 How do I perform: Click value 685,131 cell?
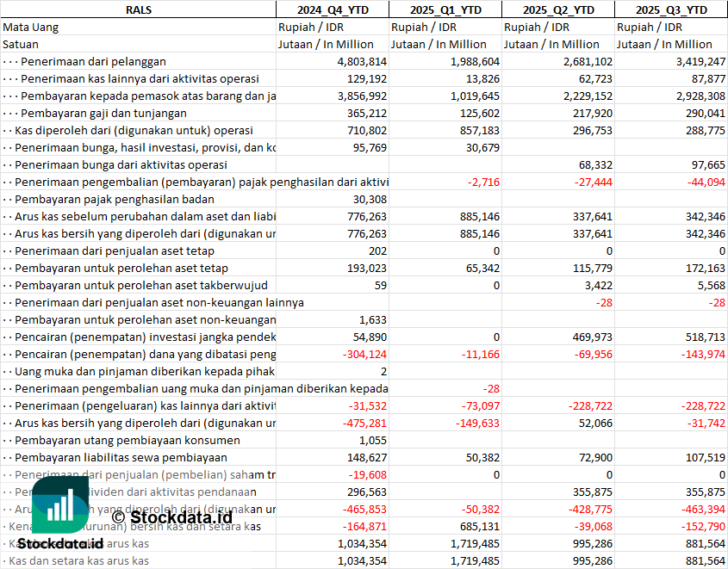(445, 525)
